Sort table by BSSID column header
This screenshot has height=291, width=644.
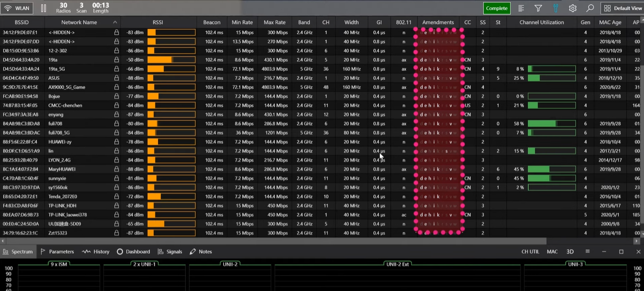[x=22, y=23]
